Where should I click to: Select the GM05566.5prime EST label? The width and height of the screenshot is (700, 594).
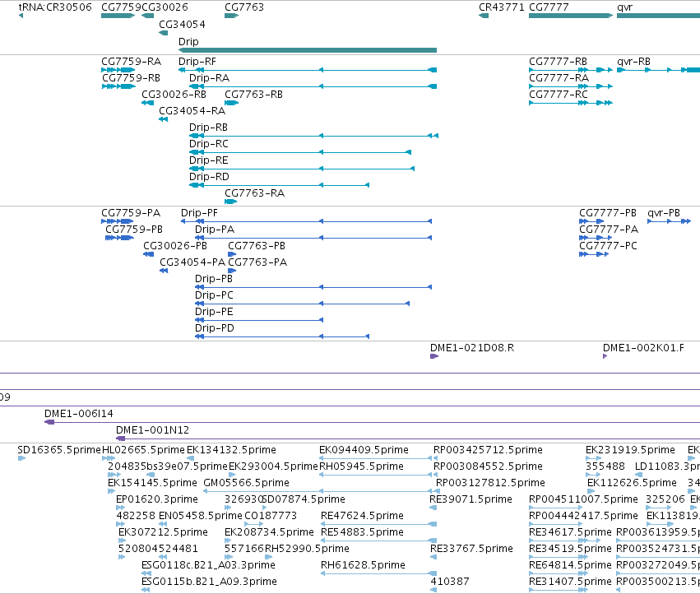[x=247, y=483]
